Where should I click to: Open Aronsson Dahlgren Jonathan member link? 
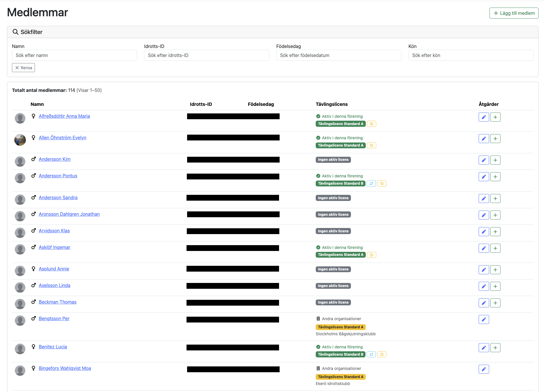point(69,214)
